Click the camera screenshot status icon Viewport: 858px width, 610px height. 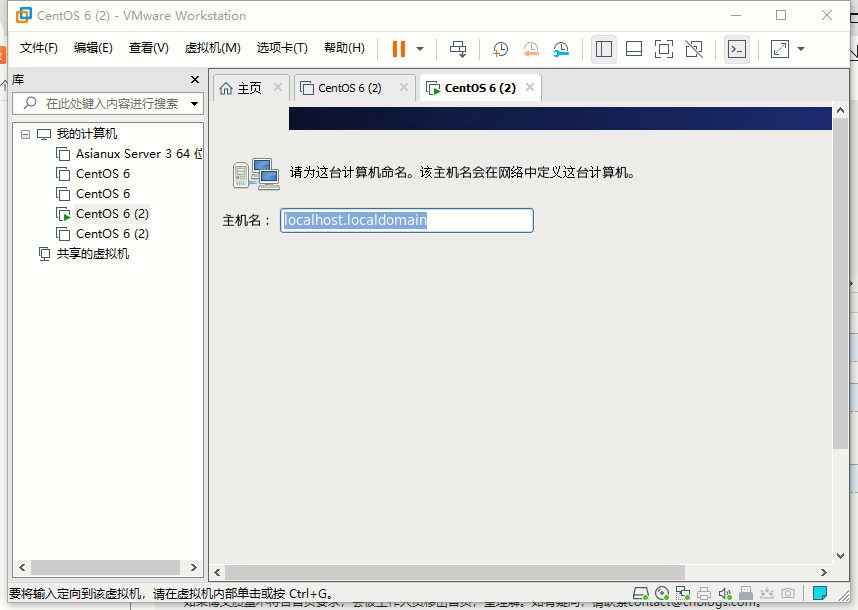[788, 593]
